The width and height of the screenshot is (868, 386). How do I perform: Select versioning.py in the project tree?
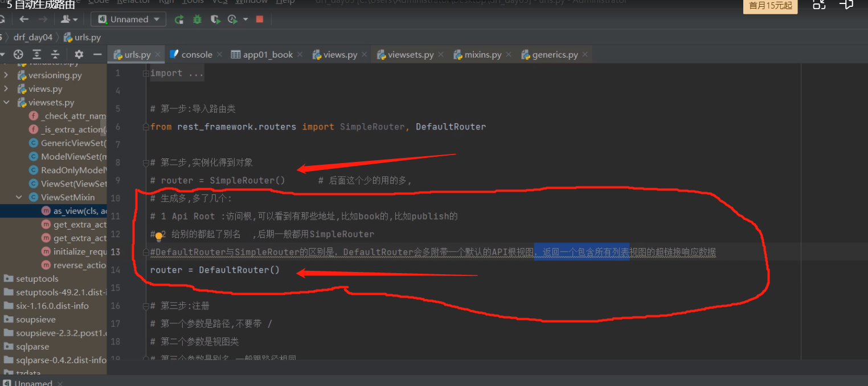click(x=55, y=75)
